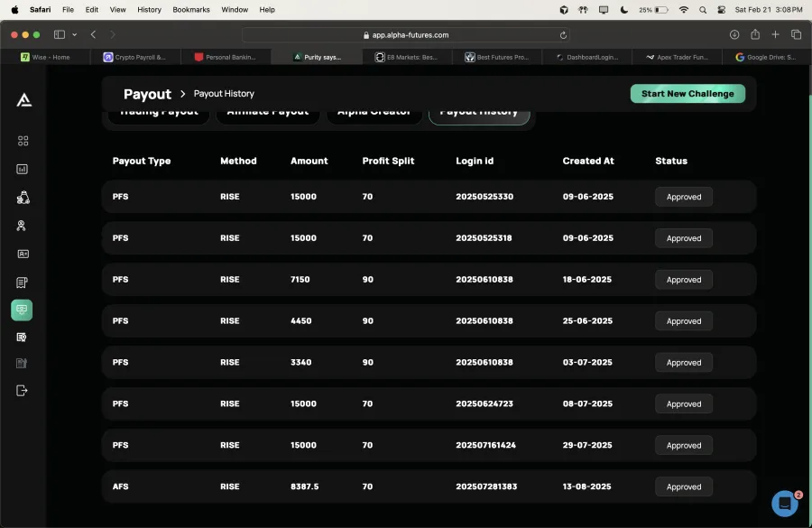Click the date and time in menu bar
Image resolution: width=812 pixels, height=528 pixels.
tap(769, 10)
